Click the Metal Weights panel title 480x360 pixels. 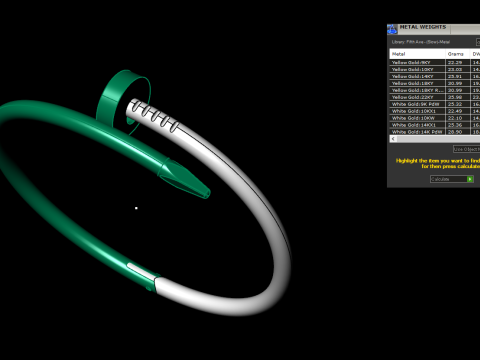(x=423, y=27)
